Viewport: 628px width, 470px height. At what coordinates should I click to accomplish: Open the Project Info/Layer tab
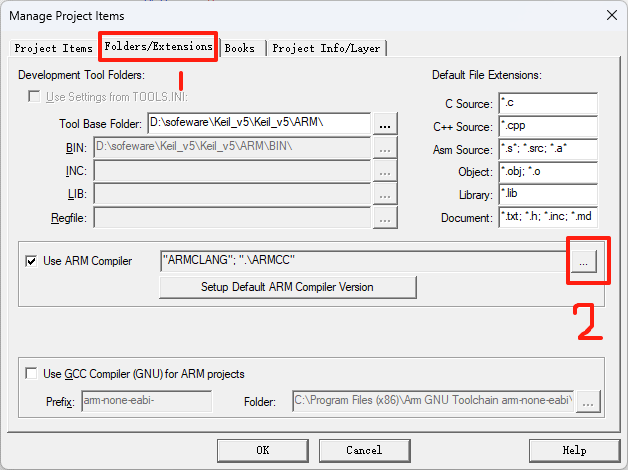tap(326, 48)
